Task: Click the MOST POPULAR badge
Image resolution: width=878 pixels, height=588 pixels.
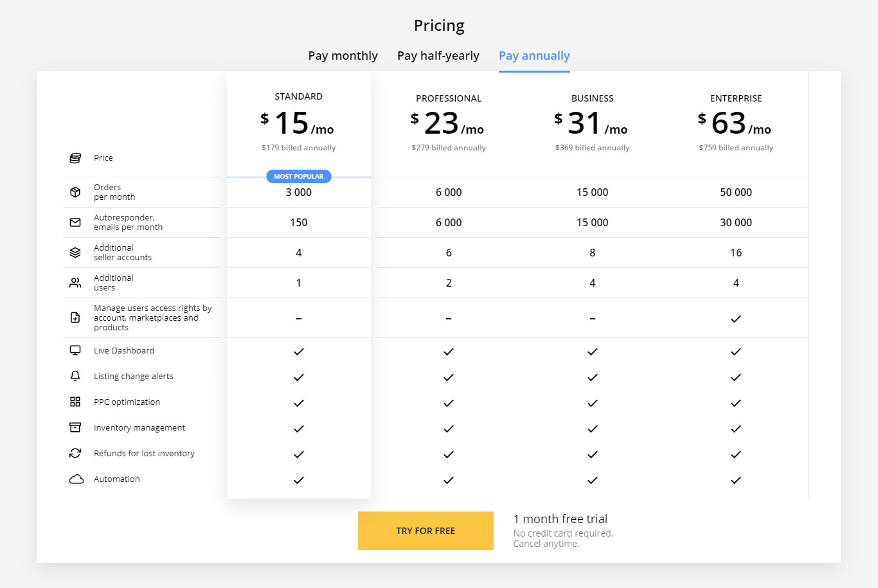Action: [299, 176]
